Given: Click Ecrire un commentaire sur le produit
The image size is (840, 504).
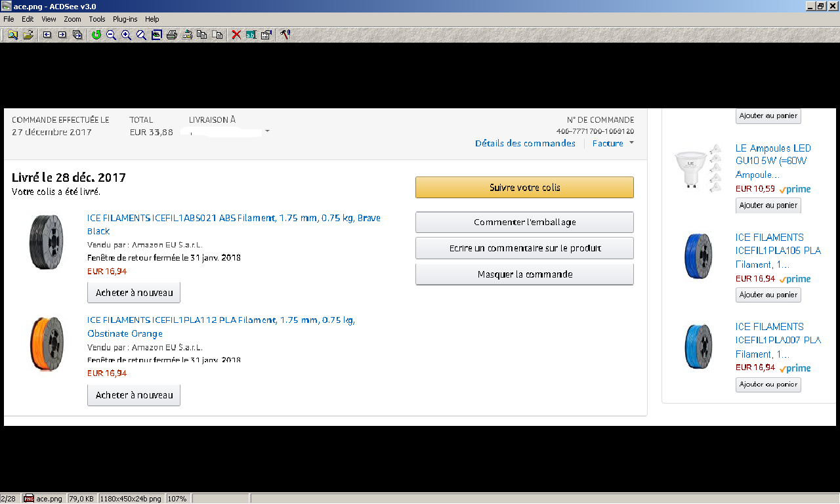Looking at the screenshot, I should (524, 248).
